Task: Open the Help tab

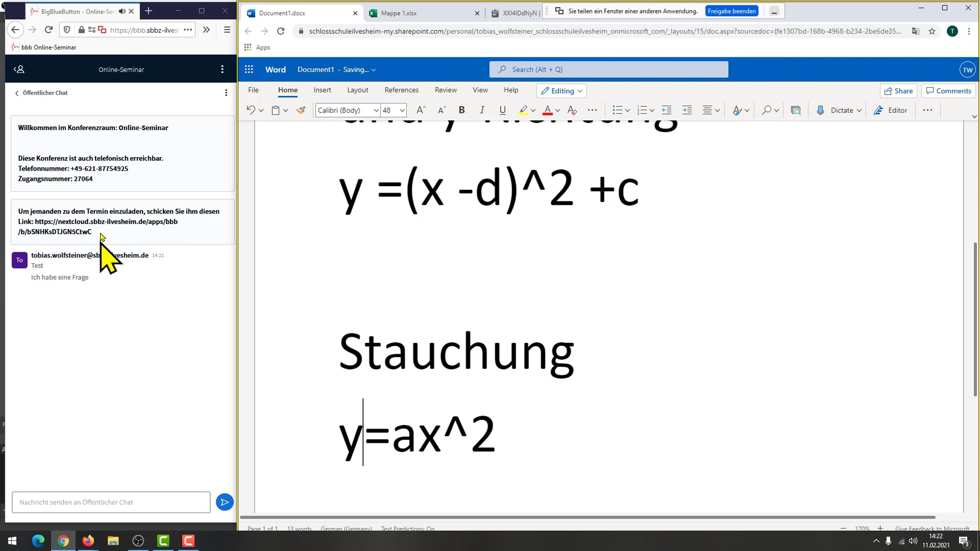Action: pyautogui.click(x=511, y=90)
